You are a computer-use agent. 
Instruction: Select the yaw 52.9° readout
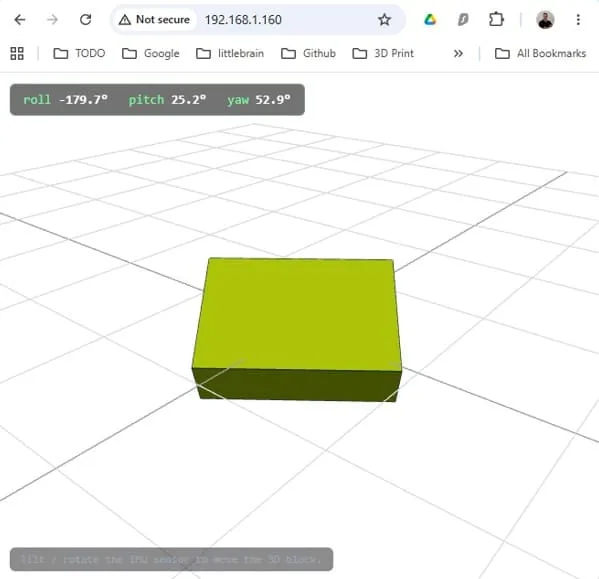click(x=259, y=100)
